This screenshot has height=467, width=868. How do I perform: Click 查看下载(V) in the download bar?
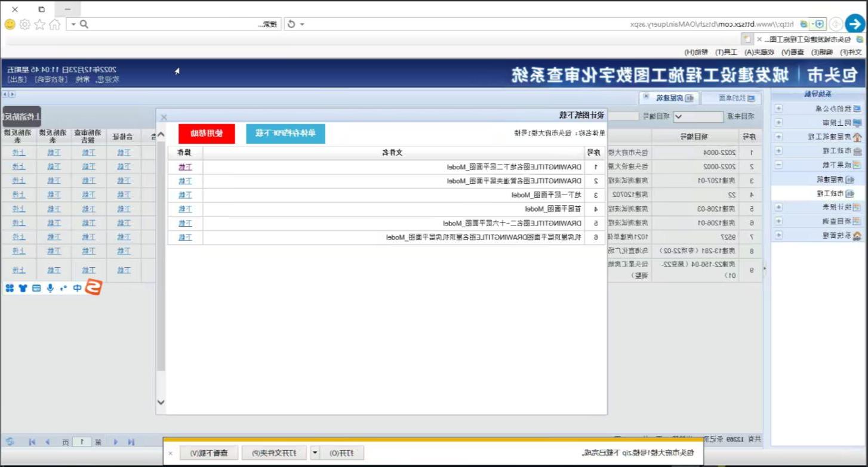[x=209, y=453]
